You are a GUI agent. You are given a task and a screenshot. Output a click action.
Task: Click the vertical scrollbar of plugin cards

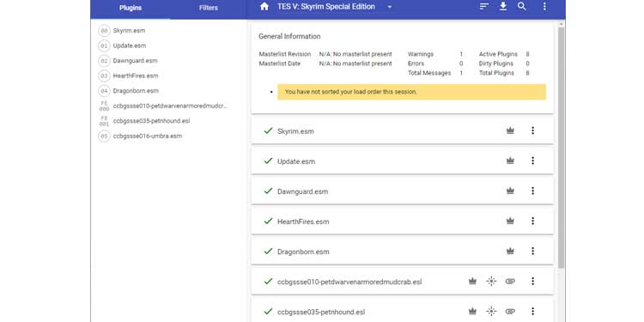pos(561,147)
